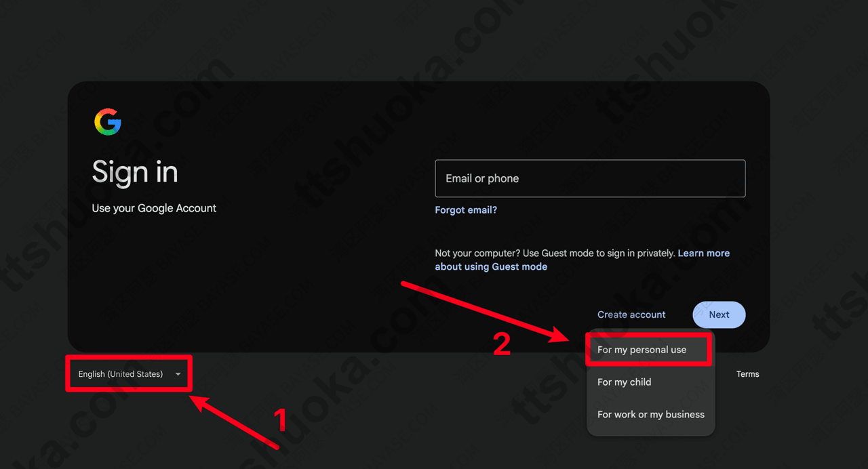Expand the language dropdown caret arrow
Image resolution: width=868 pixels, height=469 pixels.
[178, 374]
